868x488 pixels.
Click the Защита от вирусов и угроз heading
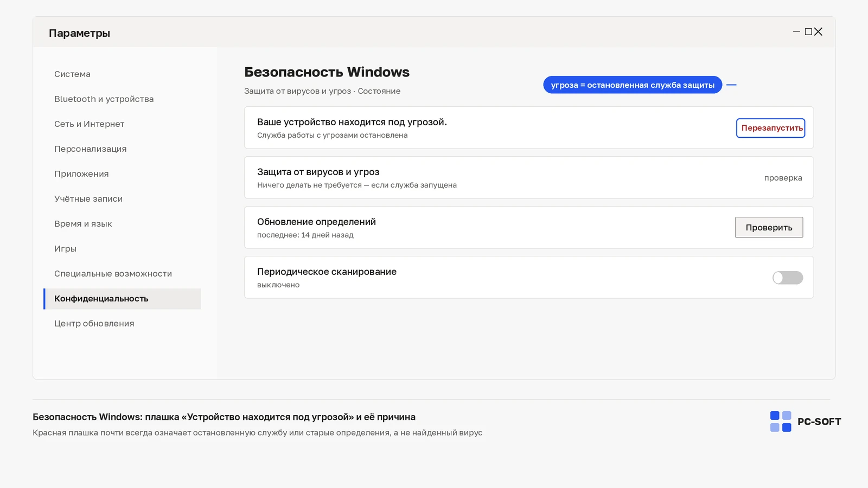coord(318,172)
